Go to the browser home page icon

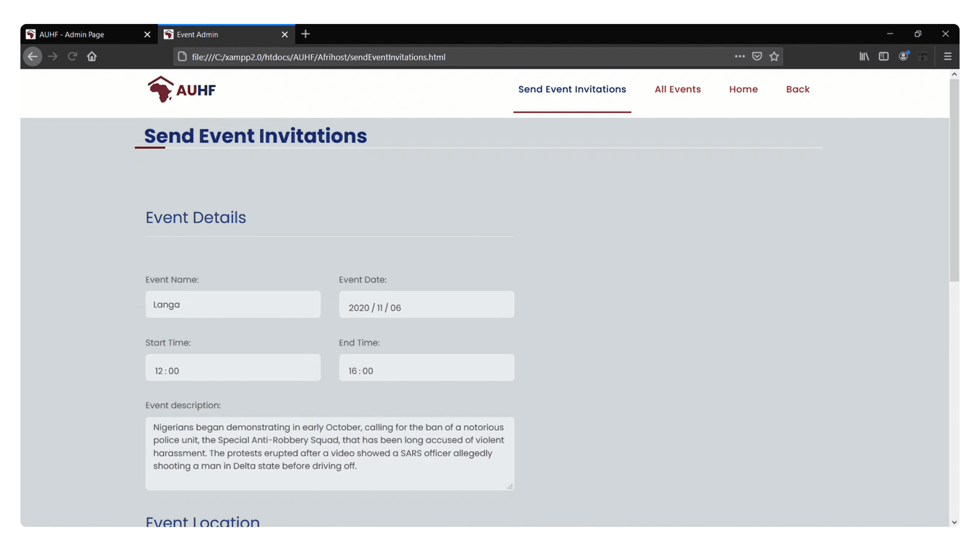[x=92, y=57]
